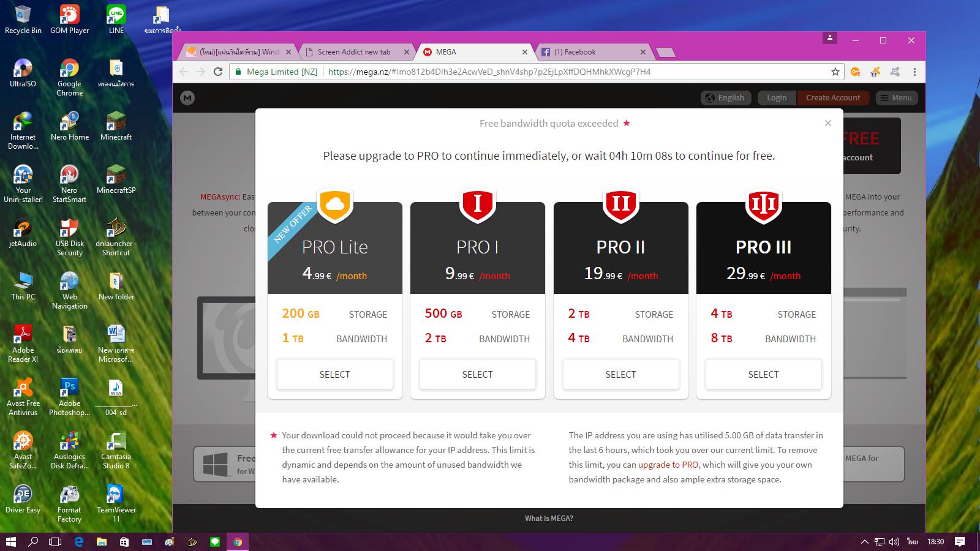The height and width of the screenshot is (551, 980).
Task: Open the Avast Passwords extension key icon
Action: coord(856,72)
